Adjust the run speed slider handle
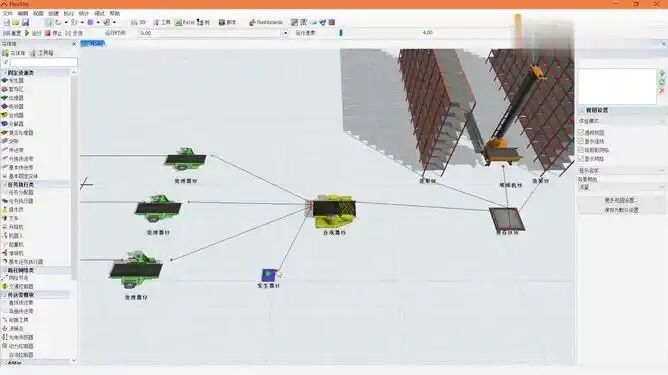The width and height of the screenshot is (668, 375). (x=341, y=33)
